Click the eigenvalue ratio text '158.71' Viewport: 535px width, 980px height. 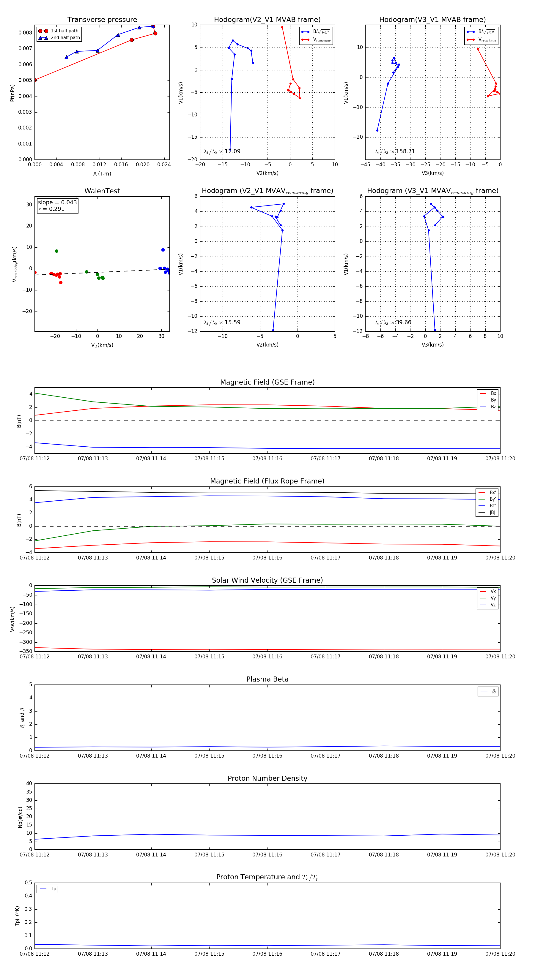tap(405, 151)
